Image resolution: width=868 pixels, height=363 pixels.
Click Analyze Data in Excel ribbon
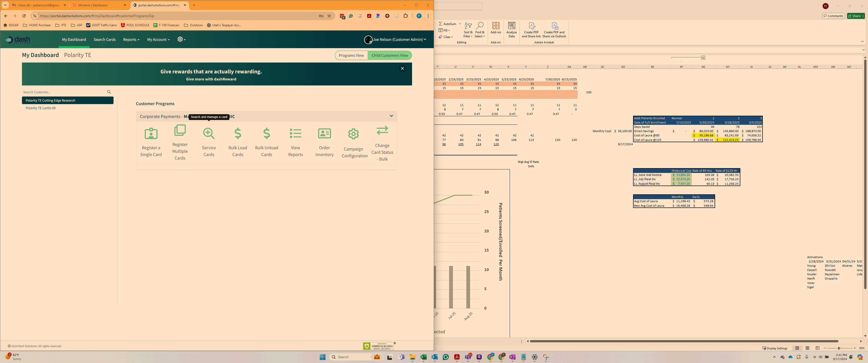pos(511,30)
